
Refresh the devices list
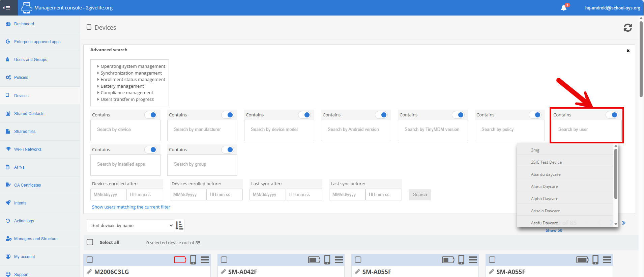pyautogui.click(x=627, y=28)
